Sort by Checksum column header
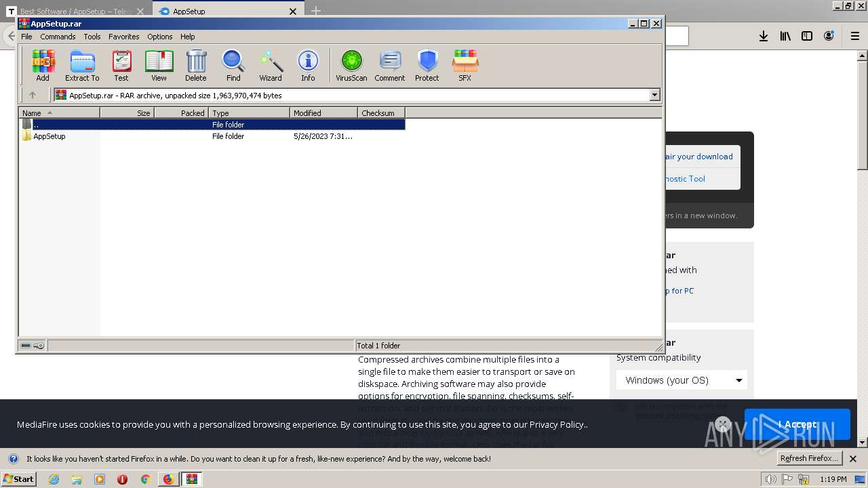 pyautogui.click(x=381, y=113)
